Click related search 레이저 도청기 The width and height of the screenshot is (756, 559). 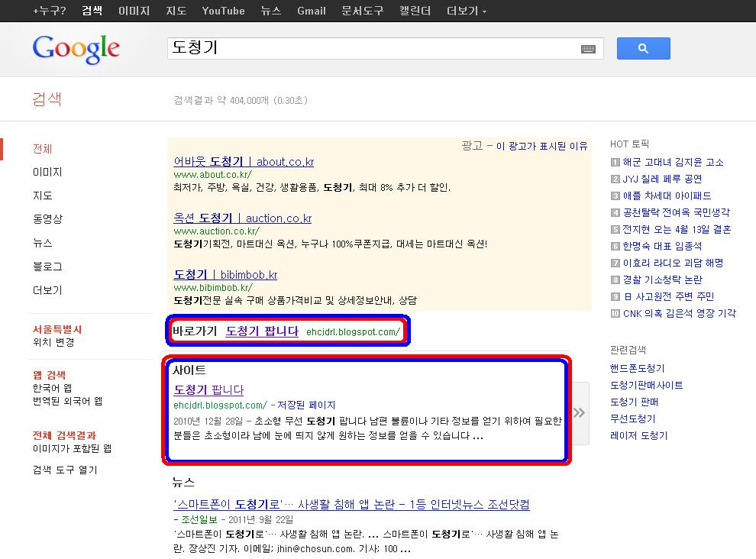pos(639,435)
